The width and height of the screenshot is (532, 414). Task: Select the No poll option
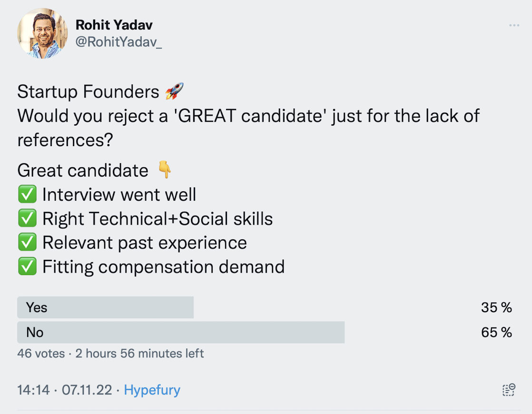[x=181, y=332]
